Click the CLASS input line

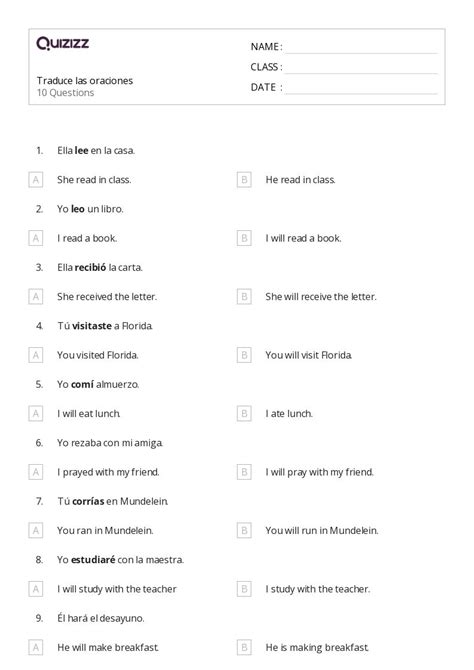(x=361, y=68)
